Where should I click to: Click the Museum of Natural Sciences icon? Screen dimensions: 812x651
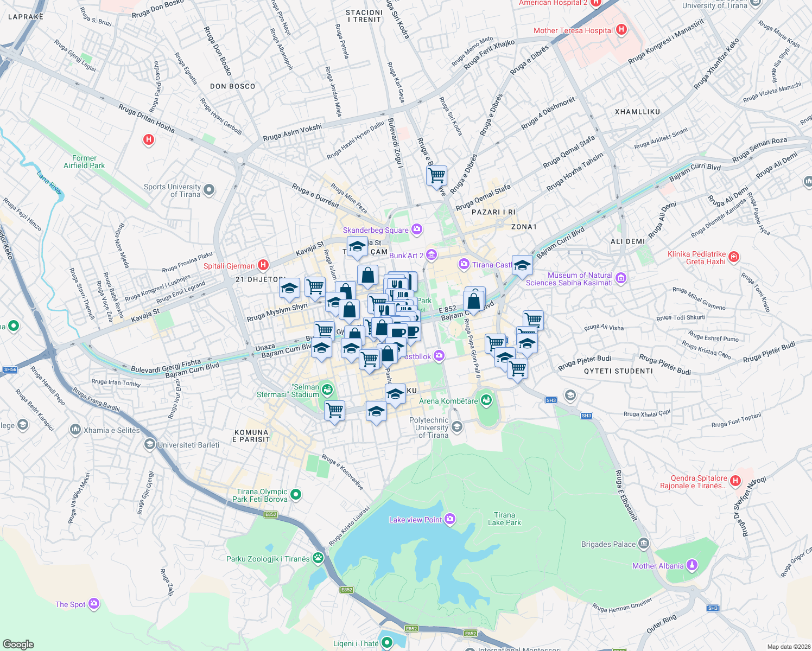tap(621, 278)
